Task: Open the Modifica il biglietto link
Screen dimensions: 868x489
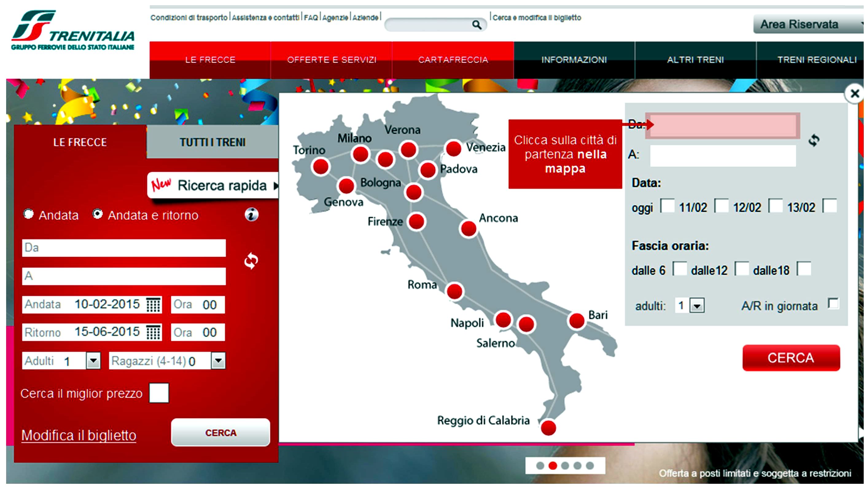Action: 79,436
